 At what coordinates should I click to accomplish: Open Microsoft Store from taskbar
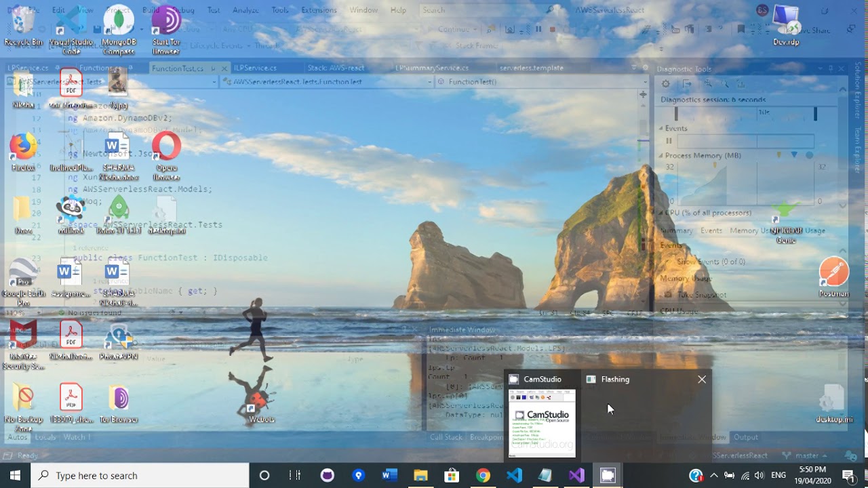452,475
